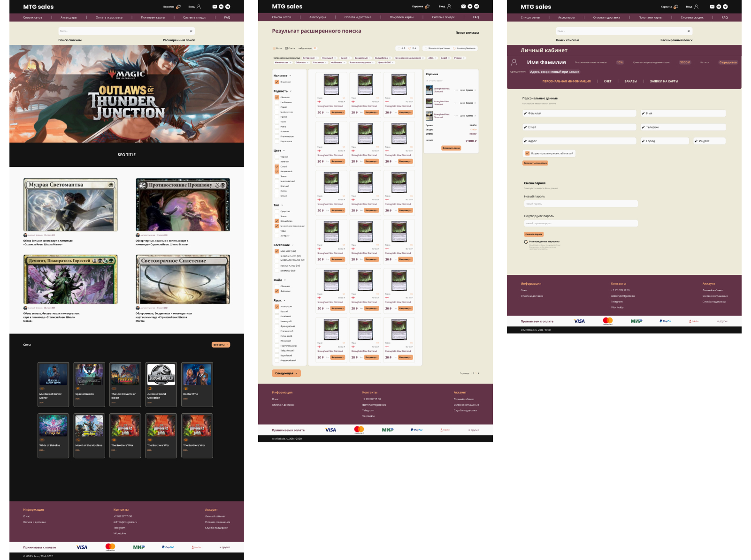Image resolution: width=751 pixels, height=560 pixels.
Task: Switch to list view icon (Список)
Action: pyautogui.click(x=286, y=48)
